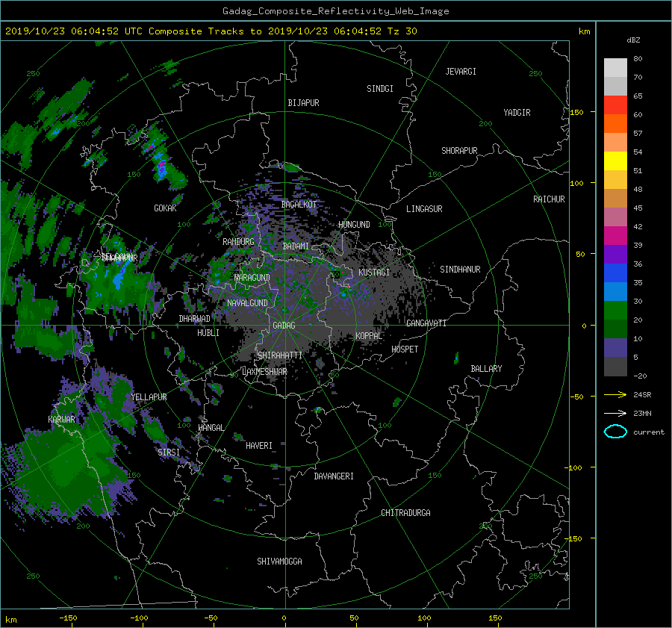Click the GOKAK city label
672x628 pixels.
point(165,208)
